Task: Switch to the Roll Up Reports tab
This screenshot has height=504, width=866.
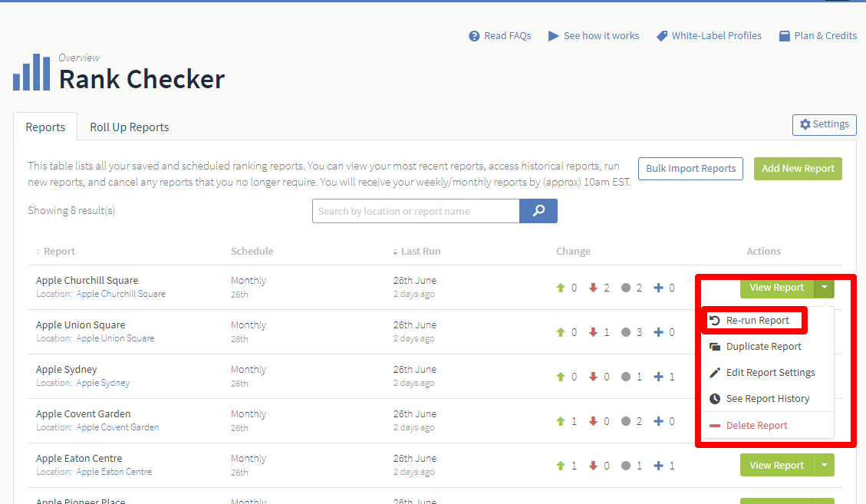Action: tap(129, 127)
